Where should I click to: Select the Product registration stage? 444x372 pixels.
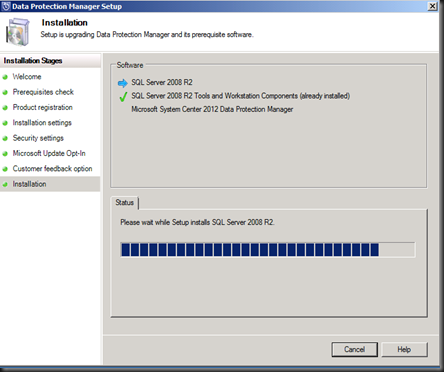(x=43, y=107)
